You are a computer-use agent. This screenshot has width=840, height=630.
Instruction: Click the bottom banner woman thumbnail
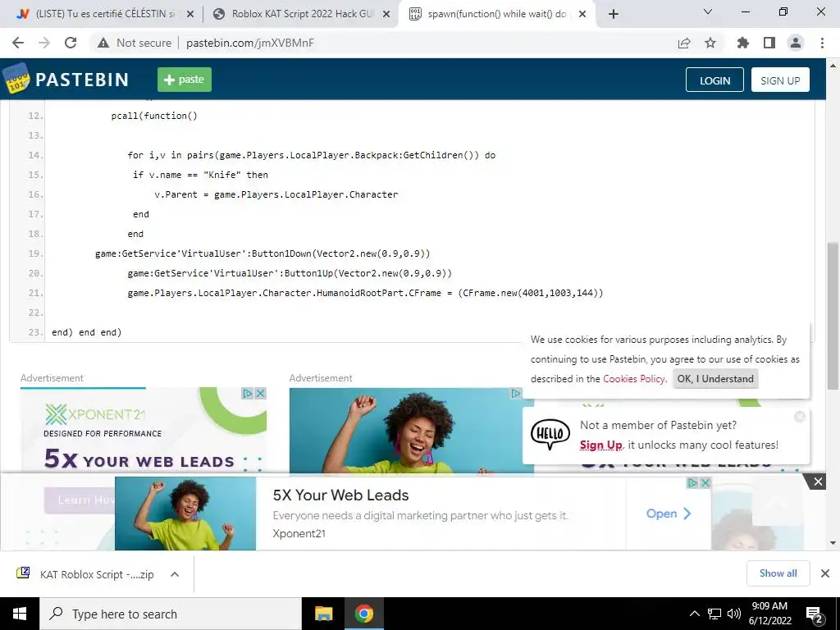tap(185, 514)
